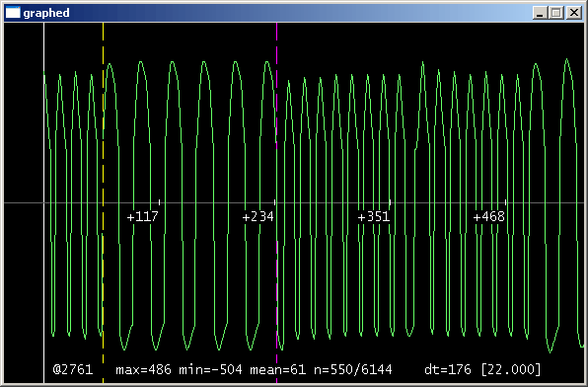Minimize the graphed window

pyautogui.click(x=540, y=13)
